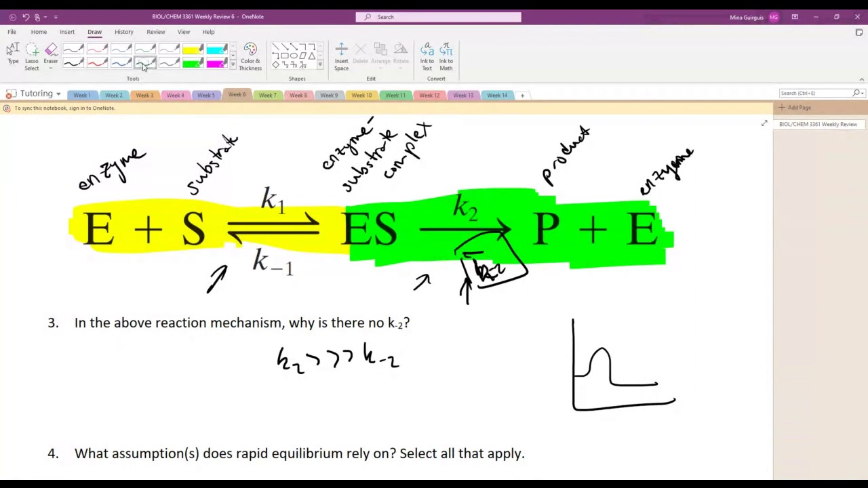Switch to the History ribbon tab
This screenshot has height=488, width=868.
click(x=123, y=32)
